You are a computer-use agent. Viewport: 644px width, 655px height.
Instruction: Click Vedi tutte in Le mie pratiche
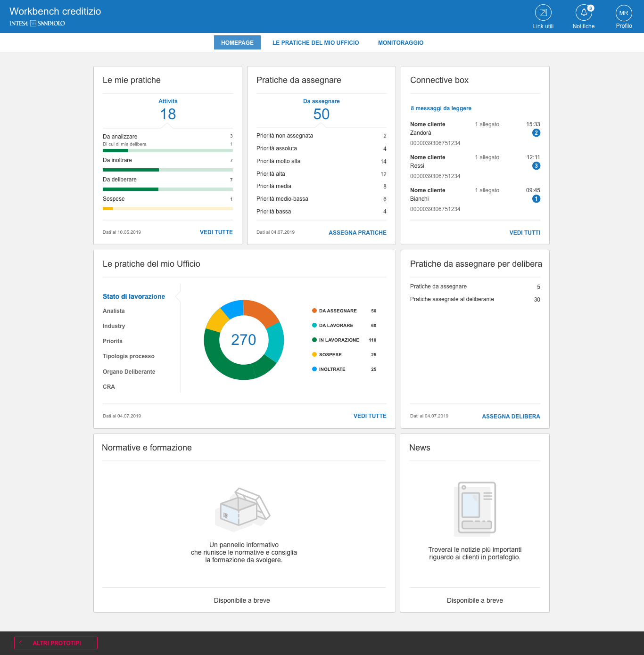(216, 232)
